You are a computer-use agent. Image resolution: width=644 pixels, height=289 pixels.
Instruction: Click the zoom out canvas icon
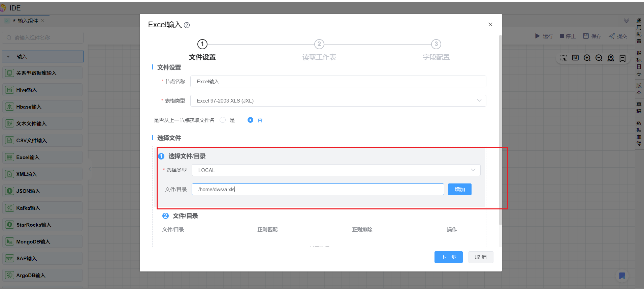[x=599, y=58]
